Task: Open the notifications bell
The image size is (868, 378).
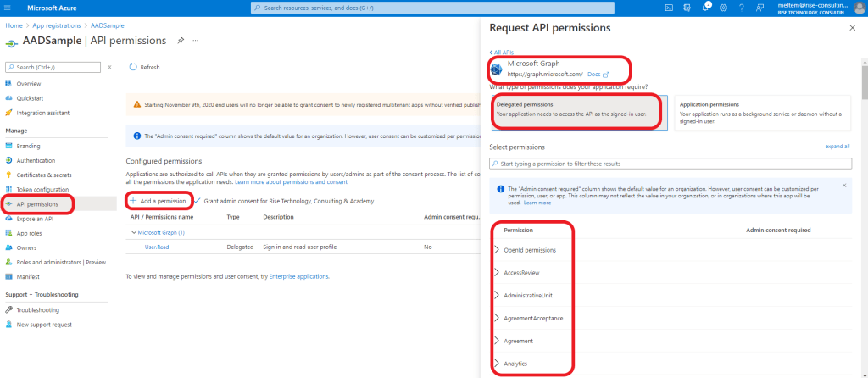Action: [706, 8]
